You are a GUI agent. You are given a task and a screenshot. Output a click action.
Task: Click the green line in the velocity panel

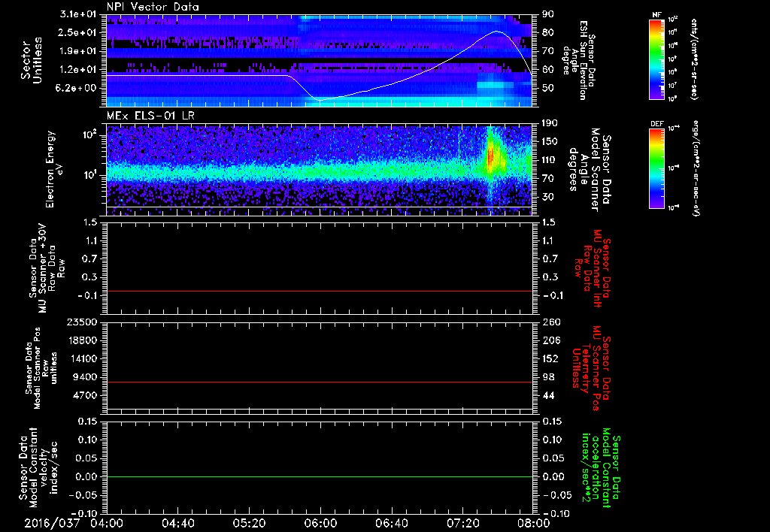[319, 476]
